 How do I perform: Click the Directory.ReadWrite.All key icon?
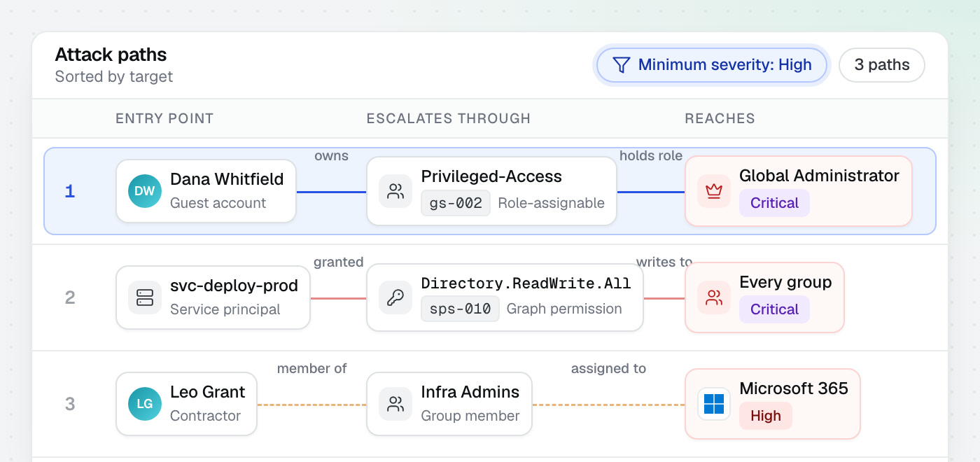click(x=395, y=298)
